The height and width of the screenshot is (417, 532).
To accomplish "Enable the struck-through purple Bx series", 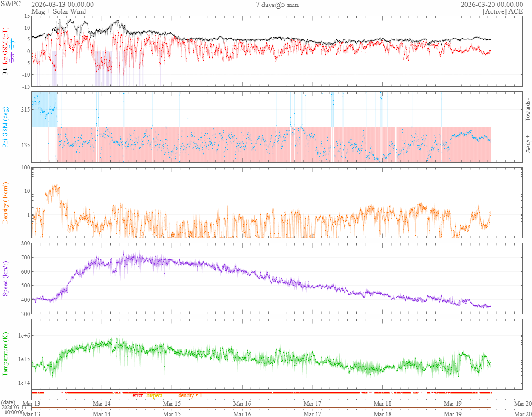I will coord(12,57).
